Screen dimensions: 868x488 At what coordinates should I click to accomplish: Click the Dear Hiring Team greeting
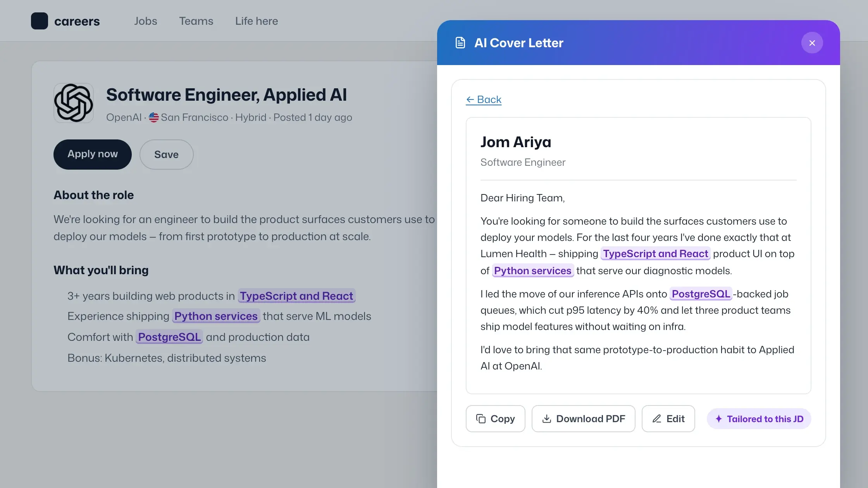(523, 198)
